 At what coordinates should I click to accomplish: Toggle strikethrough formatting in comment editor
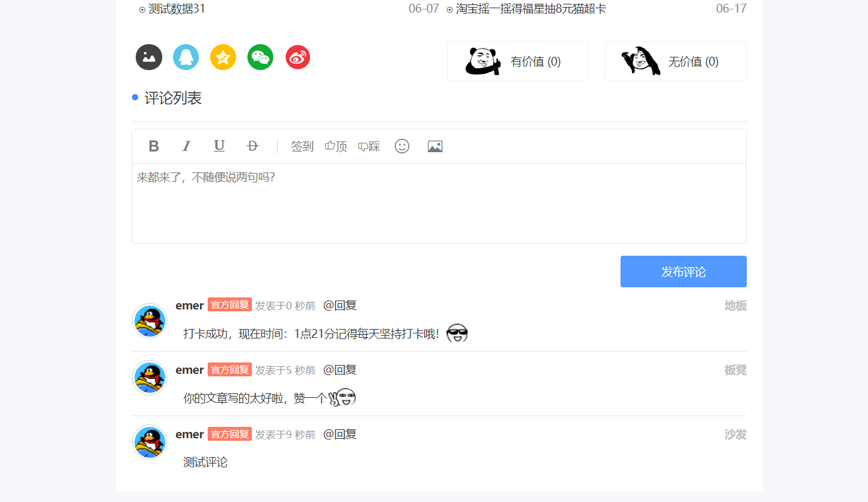coord(253,146)
